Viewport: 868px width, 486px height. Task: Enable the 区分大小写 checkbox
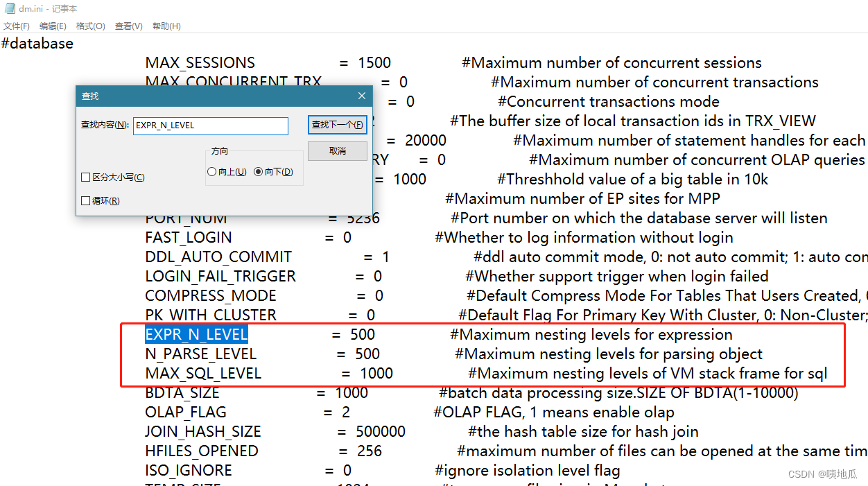pos(87,177)
